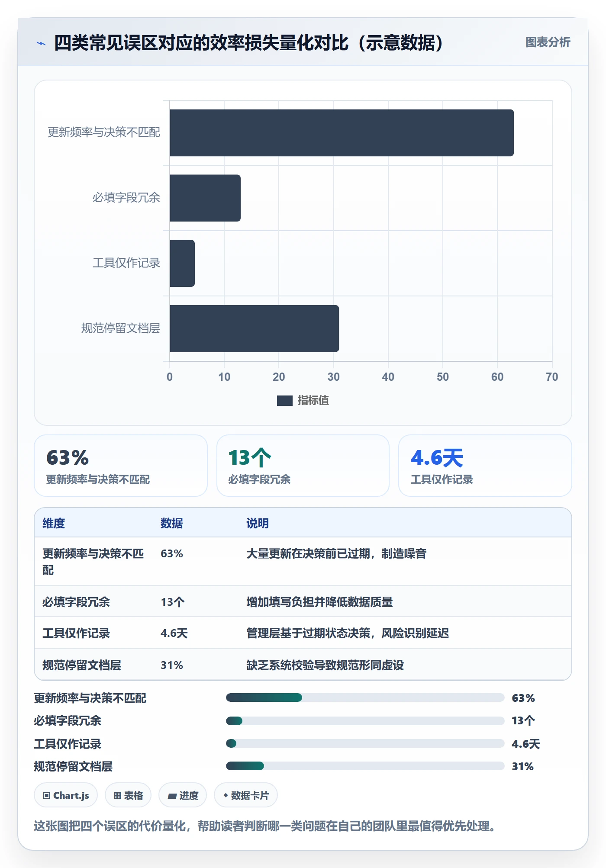Viewport: 606px width, 868px height.
Task: Open the 63% data card
Action: (x=121, y=466)
